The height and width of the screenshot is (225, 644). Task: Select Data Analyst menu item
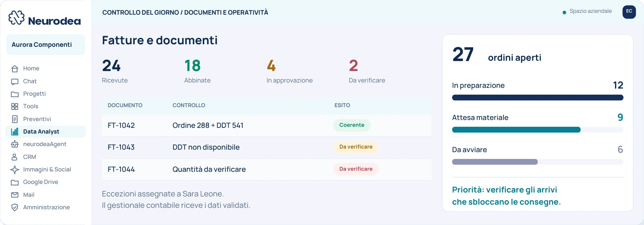tap(46, 132)
